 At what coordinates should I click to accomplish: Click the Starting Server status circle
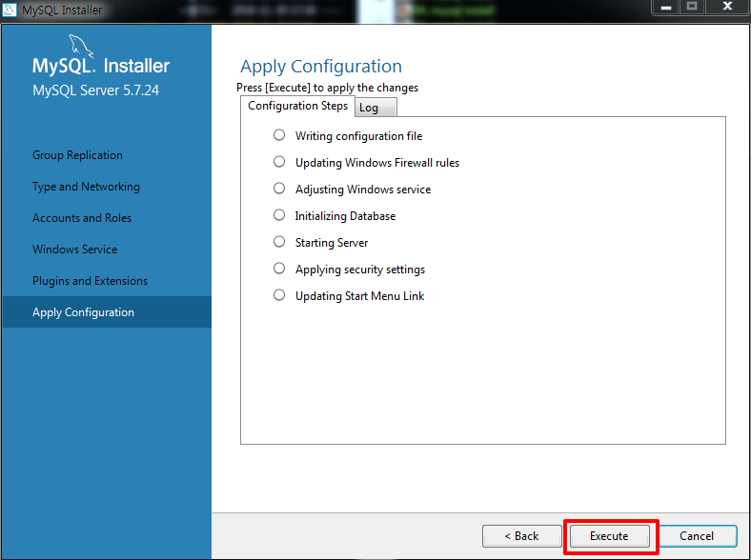[x=279, y=242]
